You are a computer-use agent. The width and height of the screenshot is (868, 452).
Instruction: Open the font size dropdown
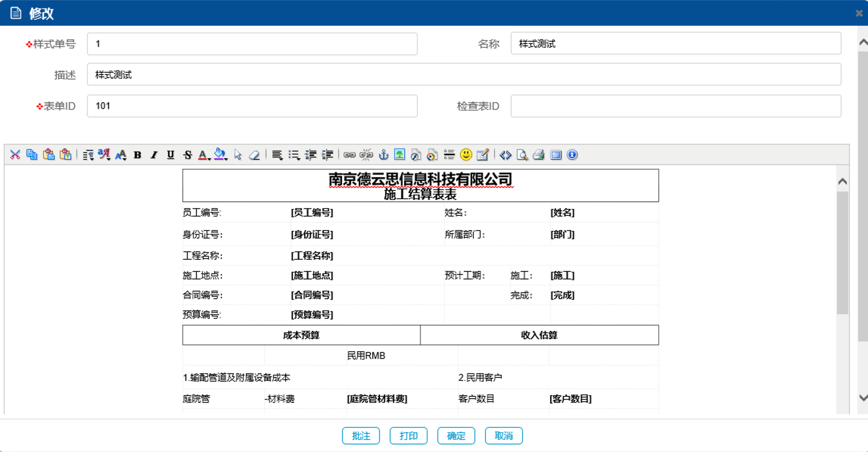pyautogui.click(x=121, y=155)
